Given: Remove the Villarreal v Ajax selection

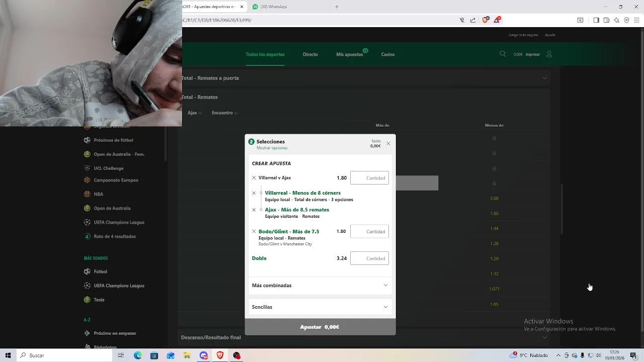Looking at the screenshot, I should click(254, 178).
